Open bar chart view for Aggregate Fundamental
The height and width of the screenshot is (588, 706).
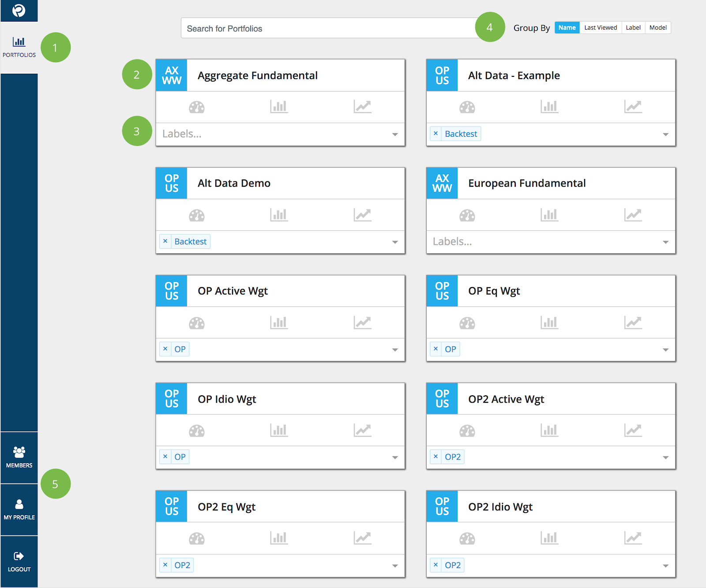pos(279,107)
